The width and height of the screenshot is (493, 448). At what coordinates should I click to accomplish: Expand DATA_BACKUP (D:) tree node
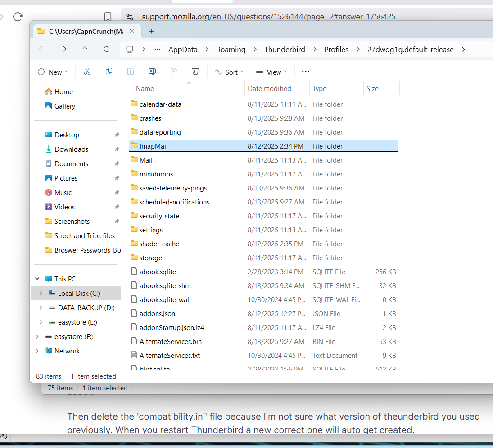pos(41,308)
